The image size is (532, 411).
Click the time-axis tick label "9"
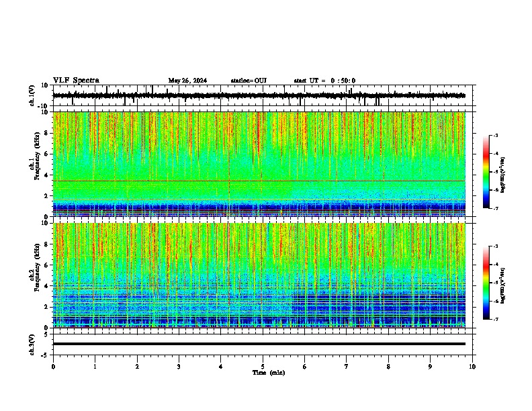point(430,367)
